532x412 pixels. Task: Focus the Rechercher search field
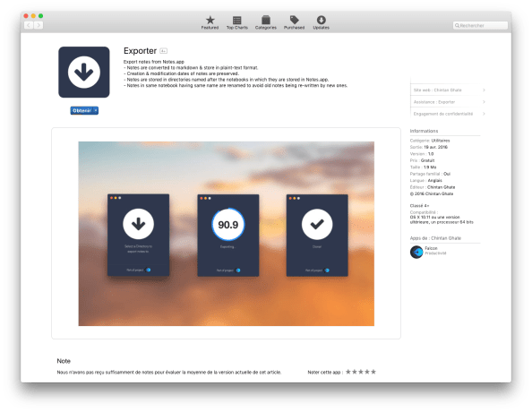(x=480, y=25)
